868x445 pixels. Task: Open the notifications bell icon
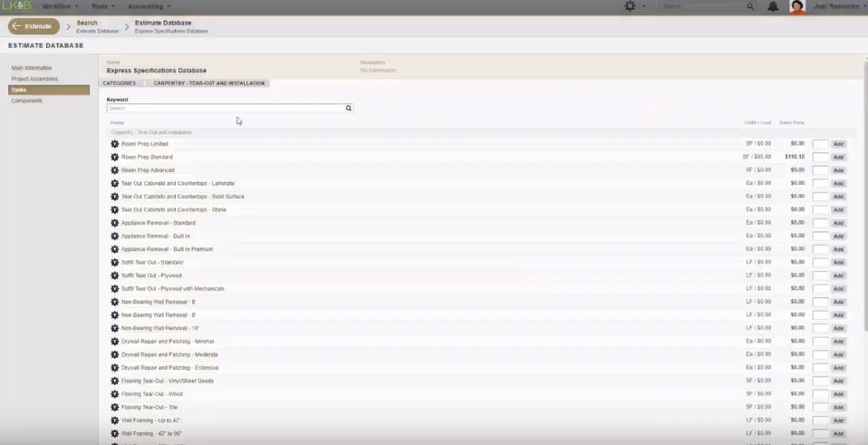coord(773,6)
